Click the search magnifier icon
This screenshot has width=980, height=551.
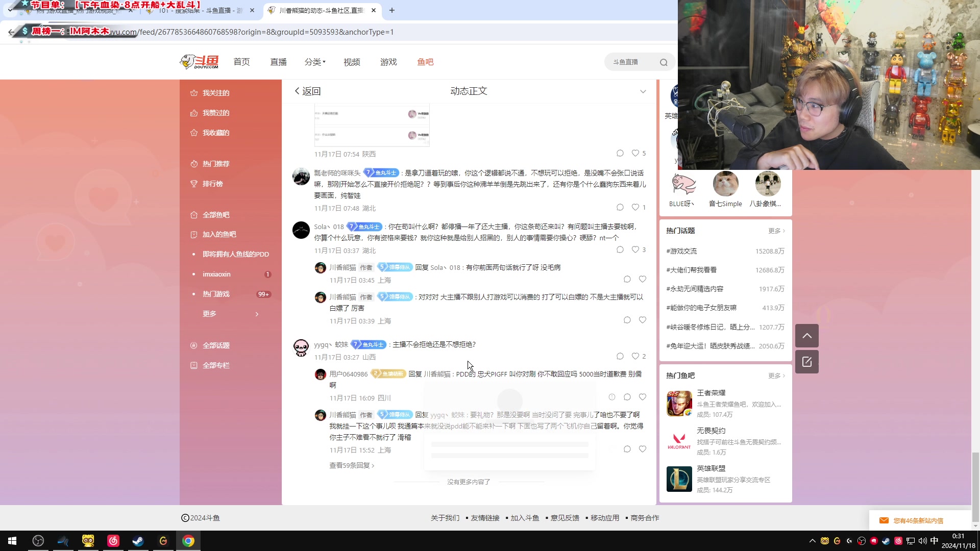tap(664, 62)
